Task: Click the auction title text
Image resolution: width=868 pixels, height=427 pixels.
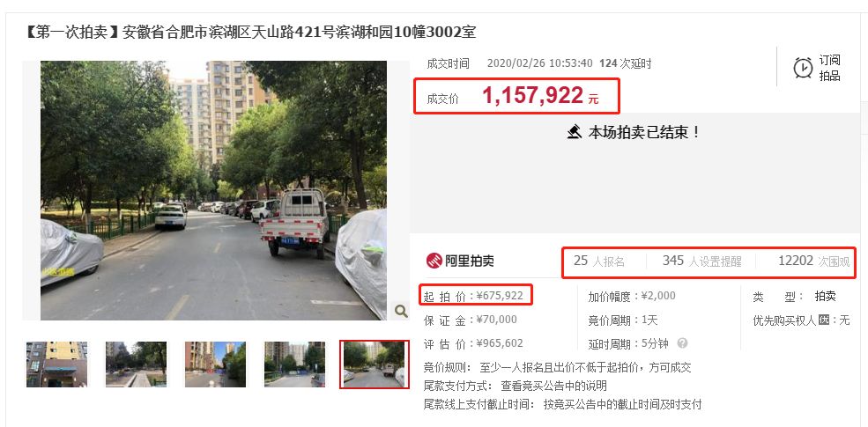Action: point(249,32)
